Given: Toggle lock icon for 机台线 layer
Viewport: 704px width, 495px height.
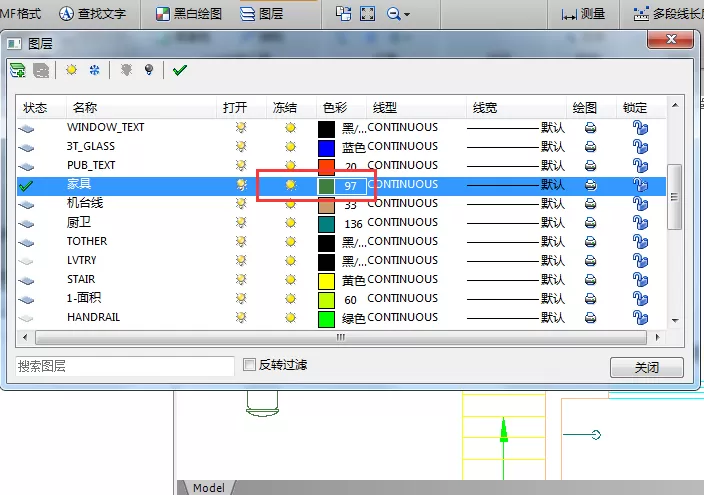Looking at the screenshot, I should click(x=640, y=203).
